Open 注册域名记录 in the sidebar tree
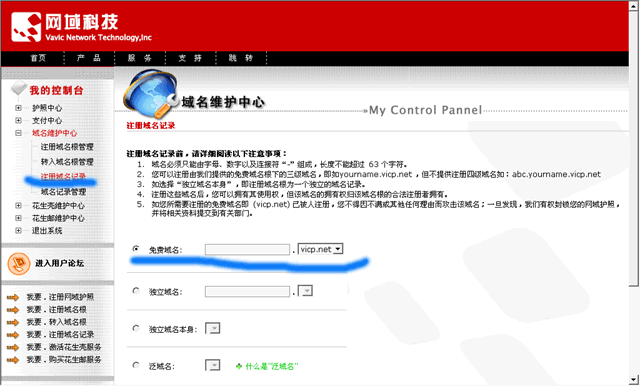Image resolution: width=640 pixels, height=386 pixels. [63, 177]
